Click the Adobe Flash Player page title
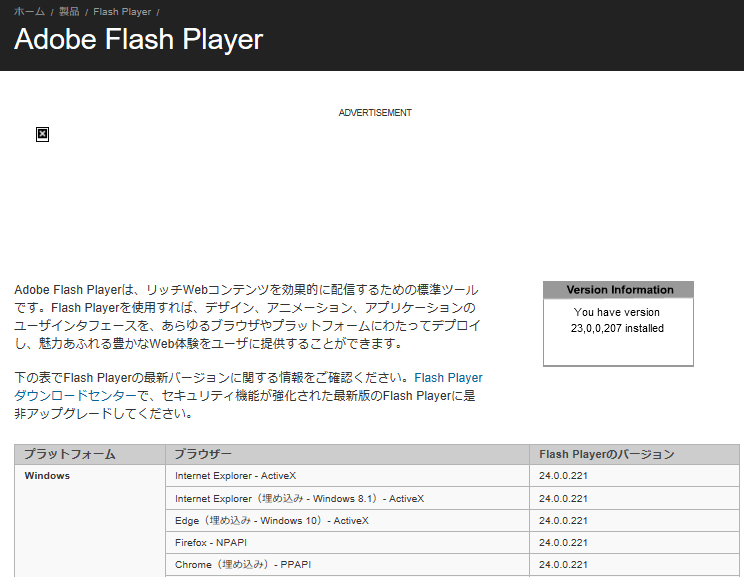 point(139,39)
